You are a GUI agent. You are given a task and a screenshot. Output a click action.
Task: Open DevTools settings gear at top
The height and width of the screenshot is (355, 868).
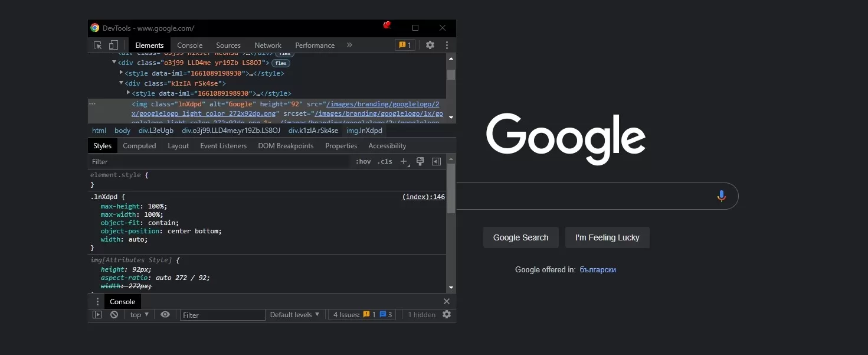click(430, 45)
